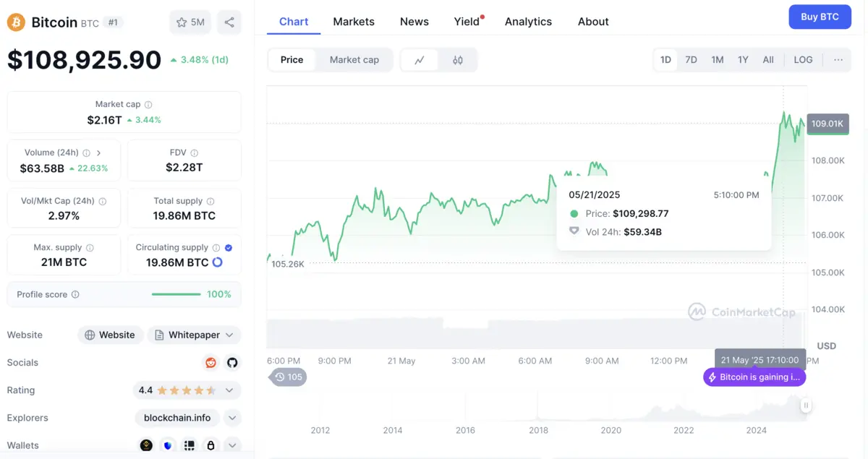Viewport: 868px width, 459px height.
Task: Click the 21M BTC max supply value
Action: tap(64, 262)
